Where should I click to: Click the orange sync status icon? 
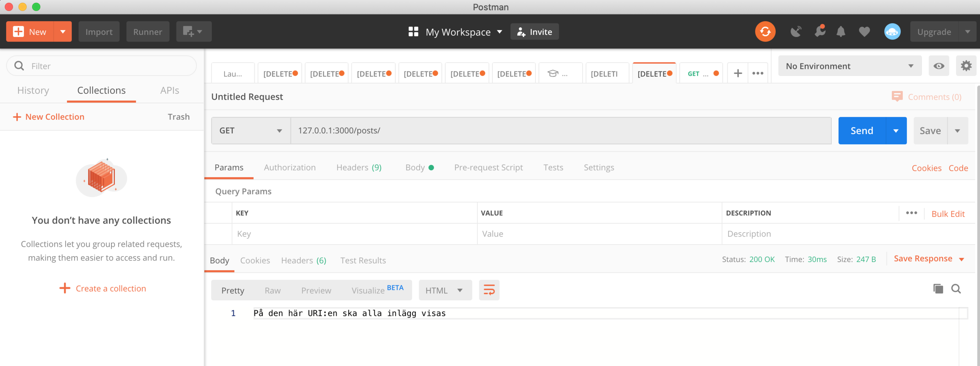(765, 32)
